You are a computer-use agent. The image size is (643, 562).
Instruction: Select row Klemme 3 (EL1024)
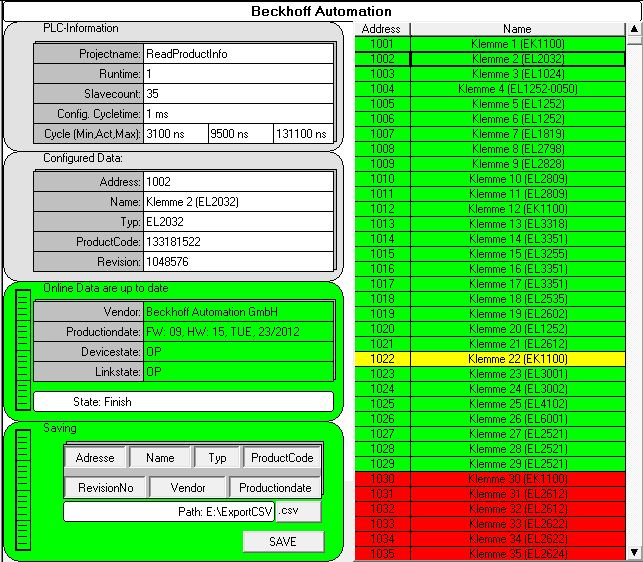point(490,74)
